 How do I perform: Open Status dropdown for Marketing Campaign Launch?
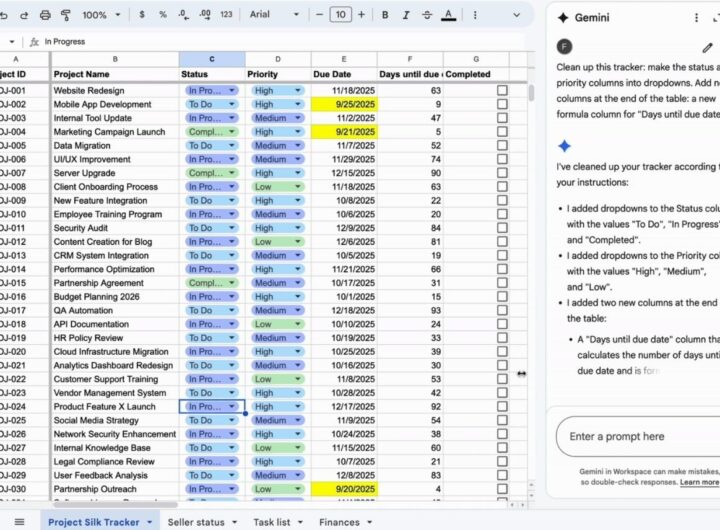232,132
